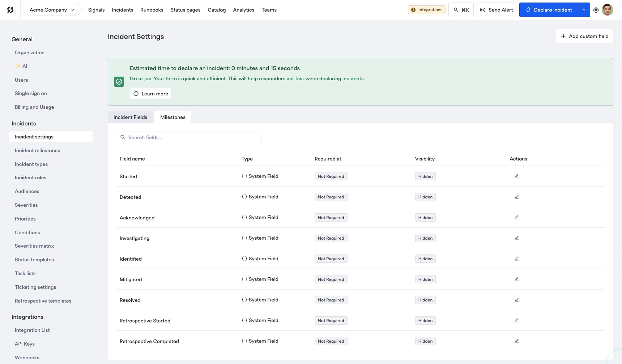Open Incident roles in sidebar
This screenshot has height=364, width=622.
tap(30, 177)
